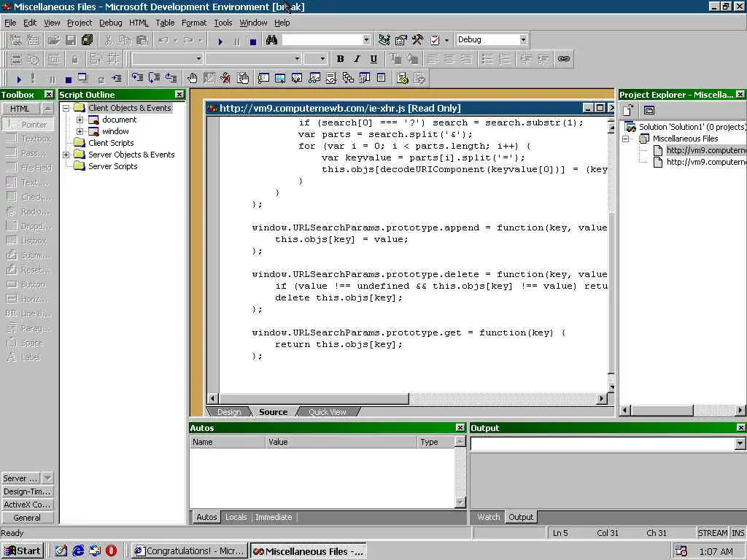Open the font size dropdown
The width and height of the screenshot is (747, 560).
tap(322, 58)
